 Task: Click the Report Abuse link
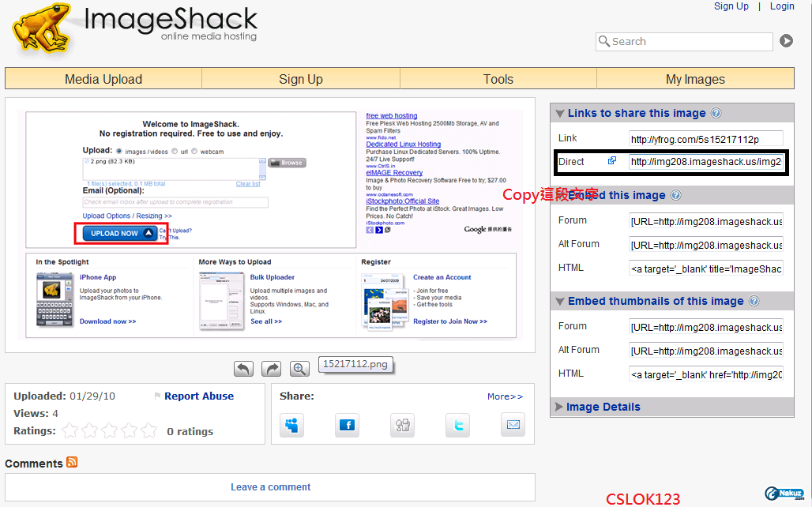pyautogui.click(x=199, y=396)
